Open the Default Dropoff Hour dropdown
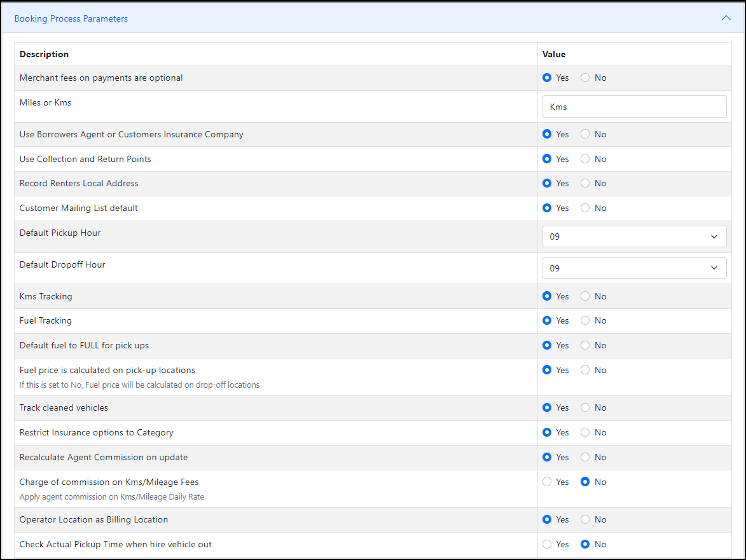746x560 pixels. pos(634,268)
